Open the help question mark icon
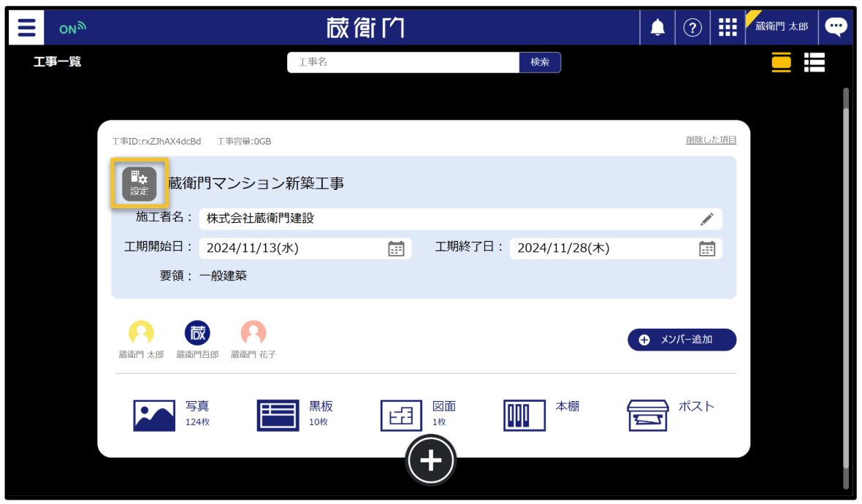 point(693,28)
